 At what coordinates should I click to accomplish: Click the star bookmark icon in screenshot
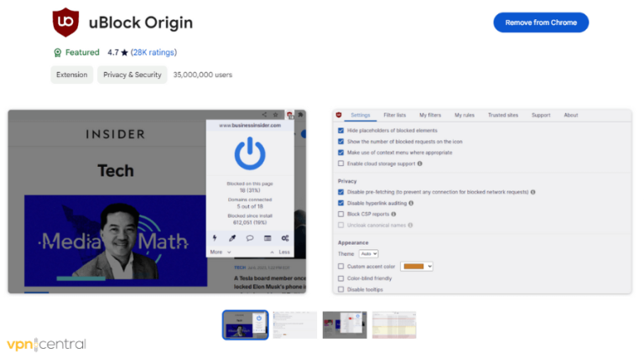pos(276,115)
